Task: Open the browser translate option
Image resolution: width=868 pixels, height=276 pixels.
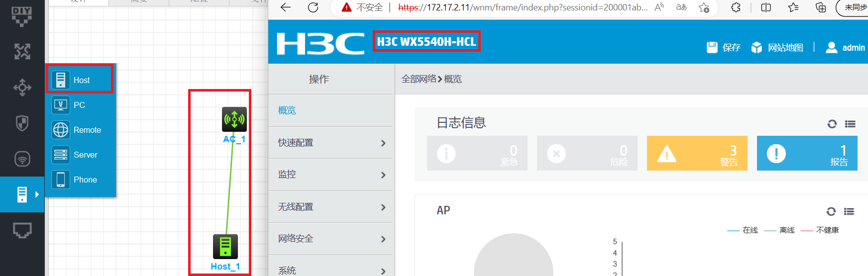Action: (x=681, y=7)
